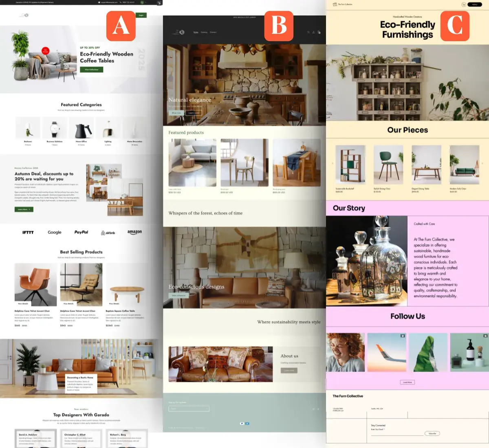Select the Home Office kettle category thumbnail
The width and height of the screenshot is (489, 448).
coord(81,129)
